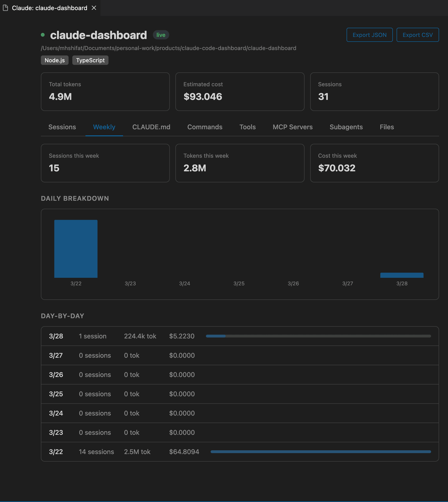Viewport: 448px width, 502px height.
Task: Open the Files tab
Action: pos(386,127)
